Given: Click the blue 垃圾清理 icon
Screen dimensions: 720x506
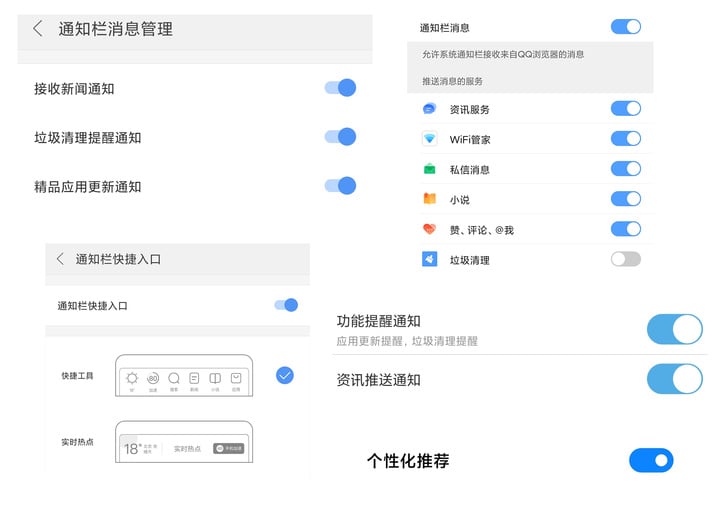Looking at the screenshot, I should click(x=429, y=259).
